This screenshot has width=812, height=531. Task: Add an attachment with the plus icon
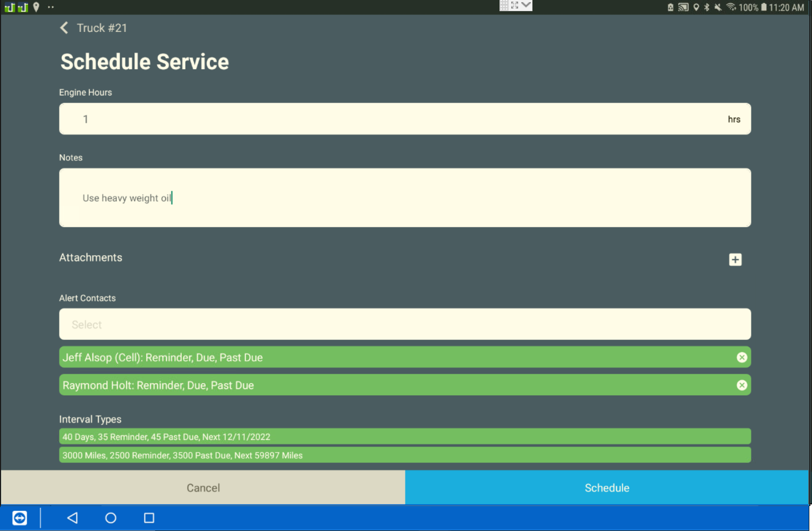(x=735, y=259)
